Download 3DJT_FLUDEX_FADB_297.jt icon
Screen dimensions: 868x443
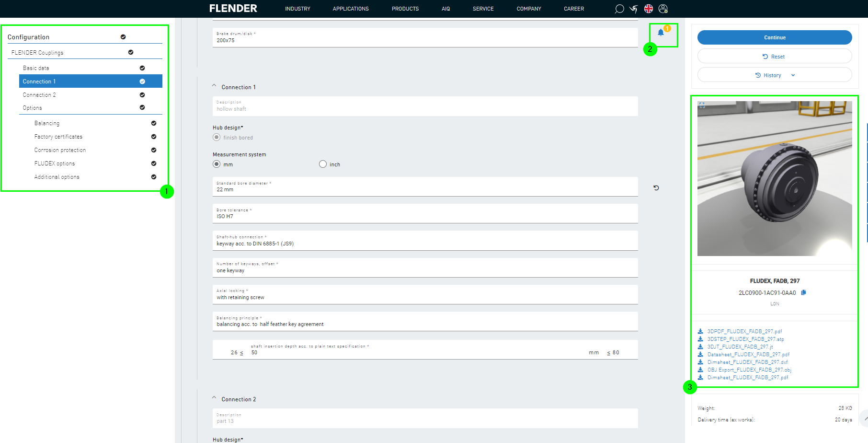[700, 347]
